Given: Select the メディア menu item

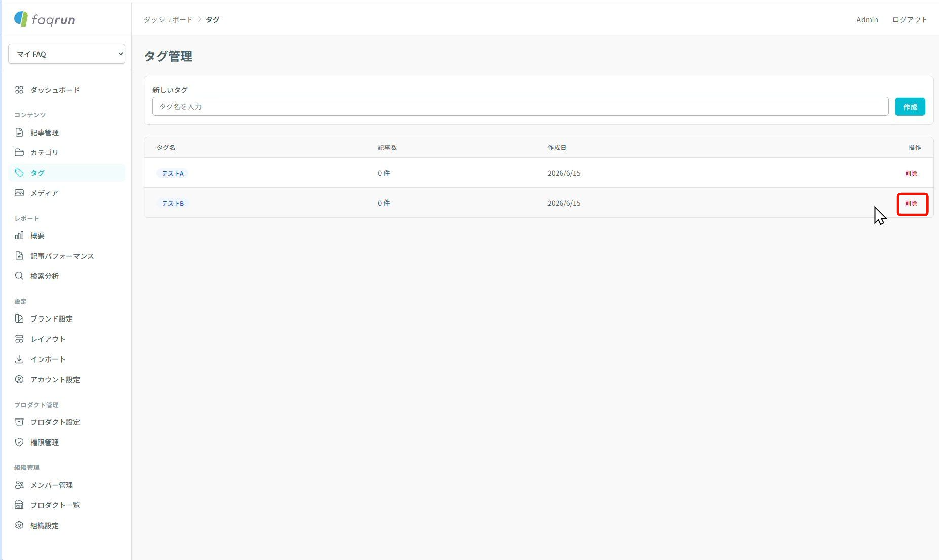Looking at the screenshot, I should 66,193.
